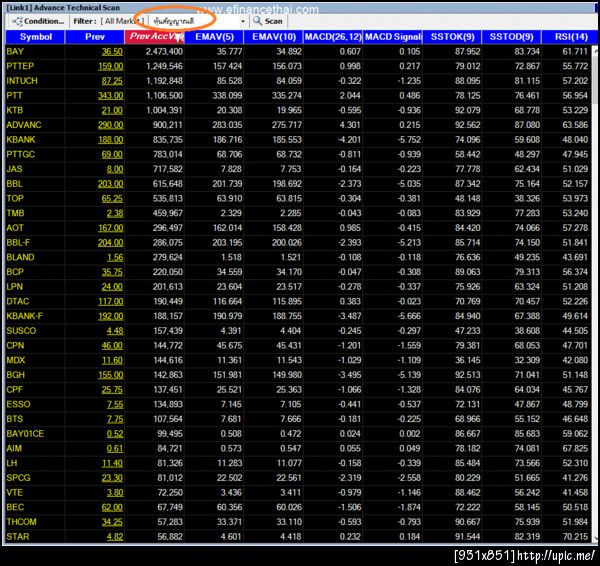Open DTAC price link 117.00
This screenshot has height=566, width=600.
point(111,302)
